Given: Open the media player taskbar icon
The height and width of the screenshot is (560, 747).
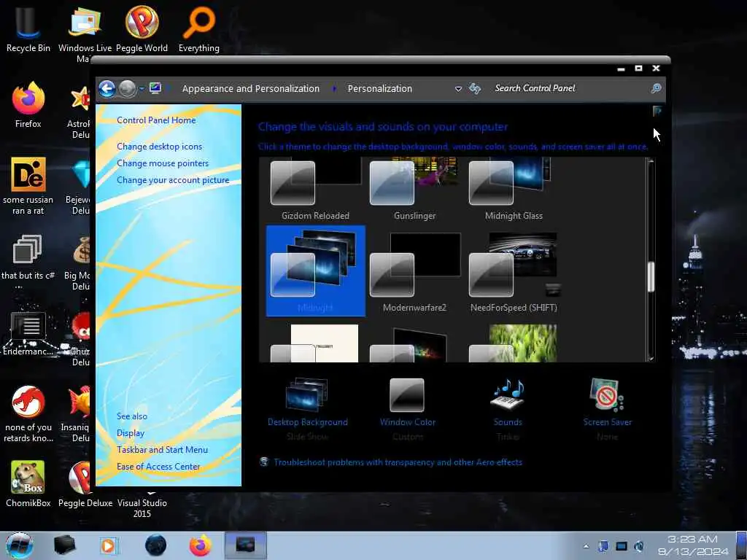Looking at the screenshot, I should [x=109, y=545].
